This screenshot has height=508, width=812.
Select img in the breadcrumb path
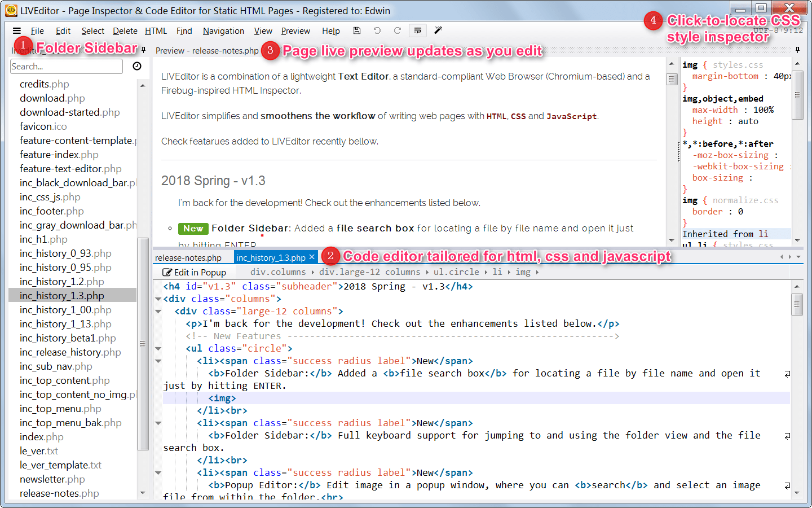[x=523, y=272]
